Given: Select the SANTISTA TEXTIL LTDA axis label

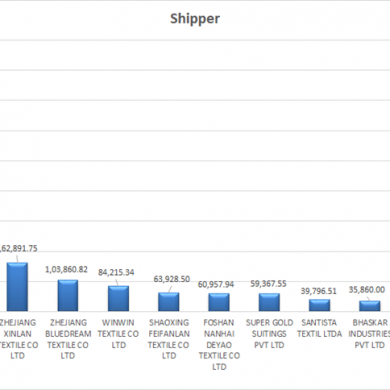Looking at the screenshot, I should coord(320,328).
